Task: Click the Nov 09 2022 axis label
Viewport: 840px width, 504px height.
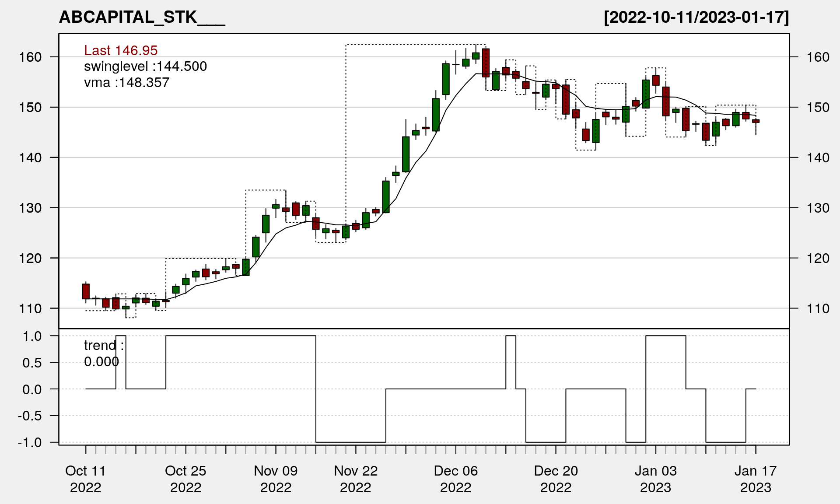Action: point(276,479)
